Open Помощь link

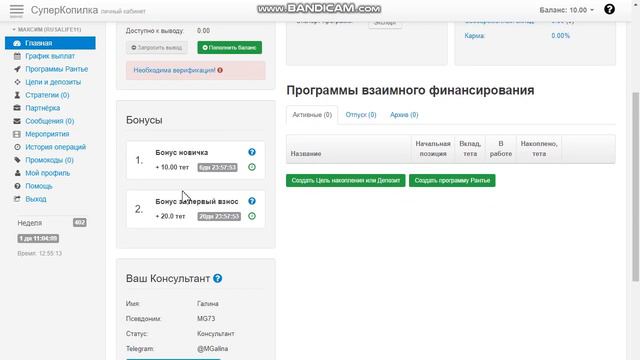click(x=39, y=186)
